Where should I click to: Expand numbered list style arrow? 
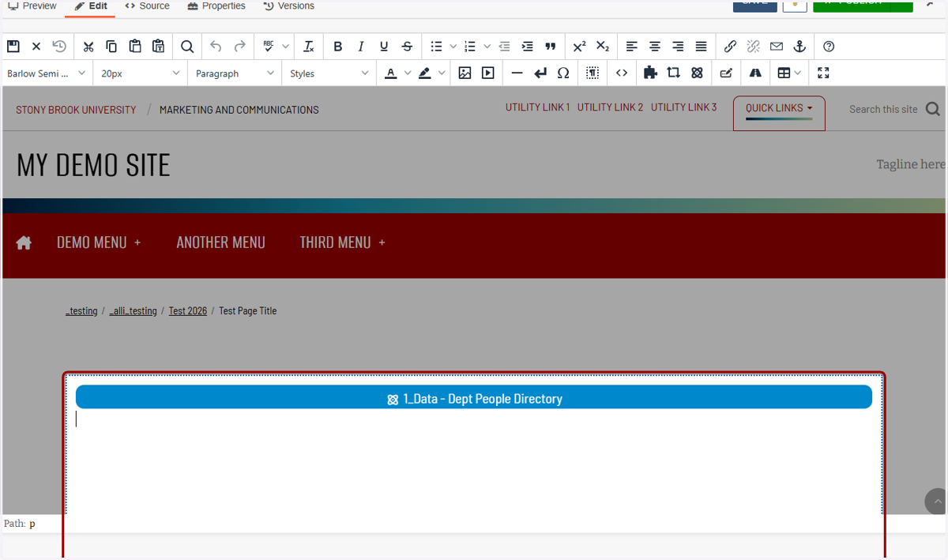487,47
